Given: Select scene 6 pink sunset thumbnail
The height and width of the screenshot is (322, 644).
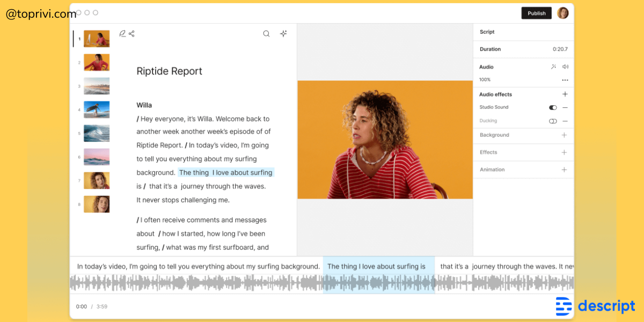Looking at the screenshot, I should click(x=97, y=157).
